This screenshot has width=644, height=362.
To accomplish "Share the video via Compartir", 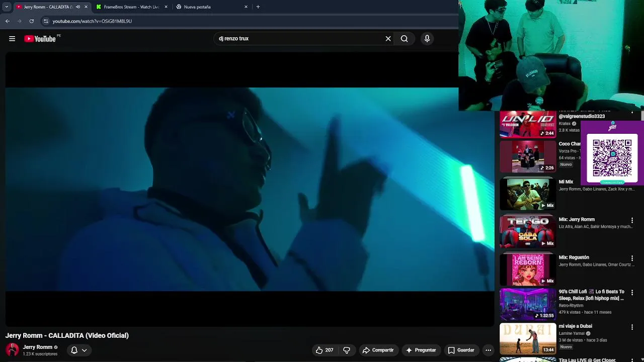I will click(378, 350).
